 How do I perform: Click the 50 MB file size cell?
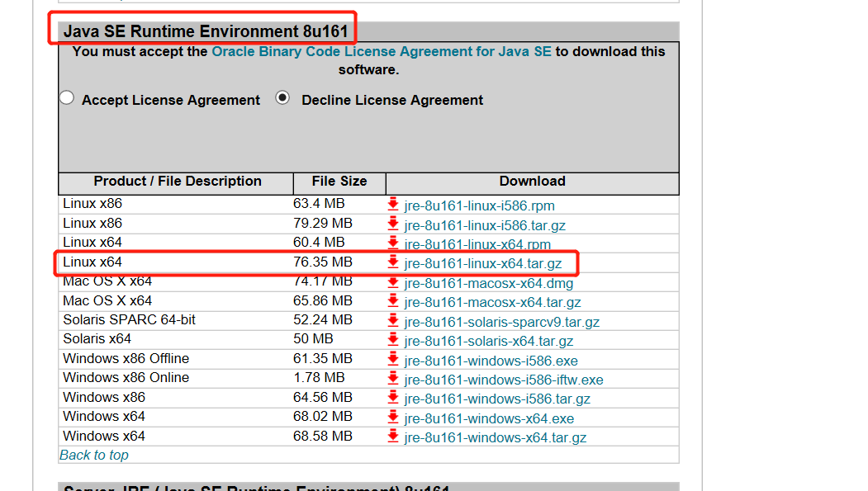313,339
